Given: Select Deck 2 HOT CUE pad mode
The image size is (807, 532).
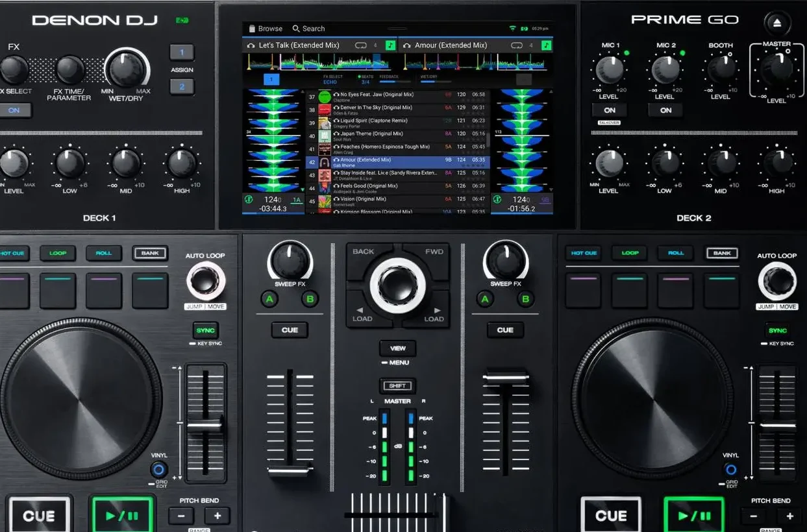Looking at the screenshot, I should [584, 253].
